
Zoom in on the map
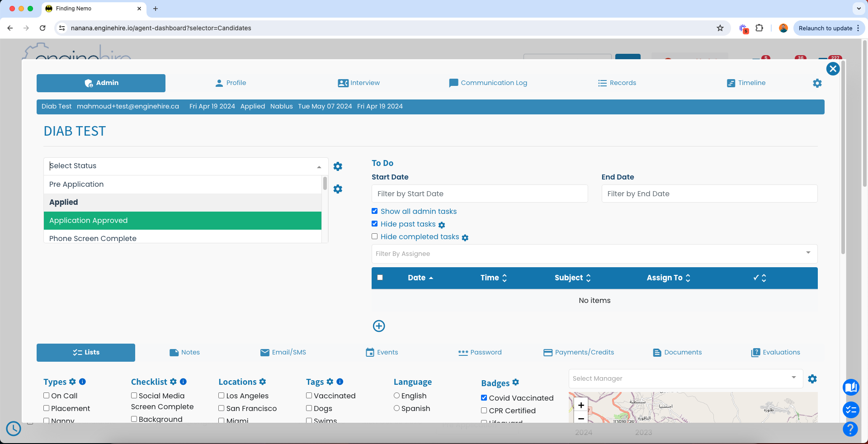[581, 405]
